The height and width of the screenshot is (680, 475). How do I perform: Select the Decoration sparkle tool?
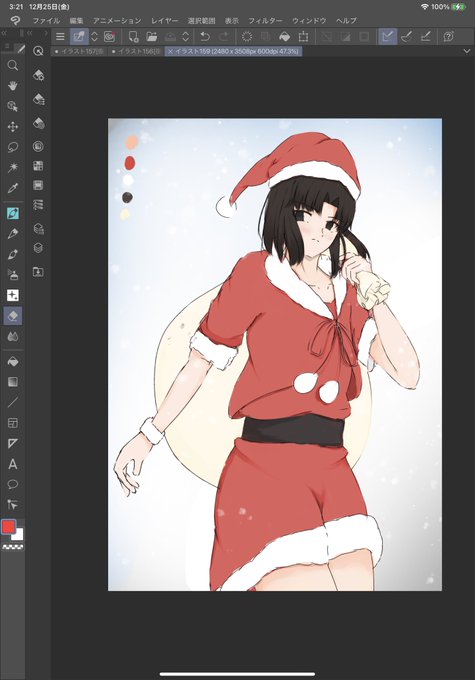(x=13, y=295)
